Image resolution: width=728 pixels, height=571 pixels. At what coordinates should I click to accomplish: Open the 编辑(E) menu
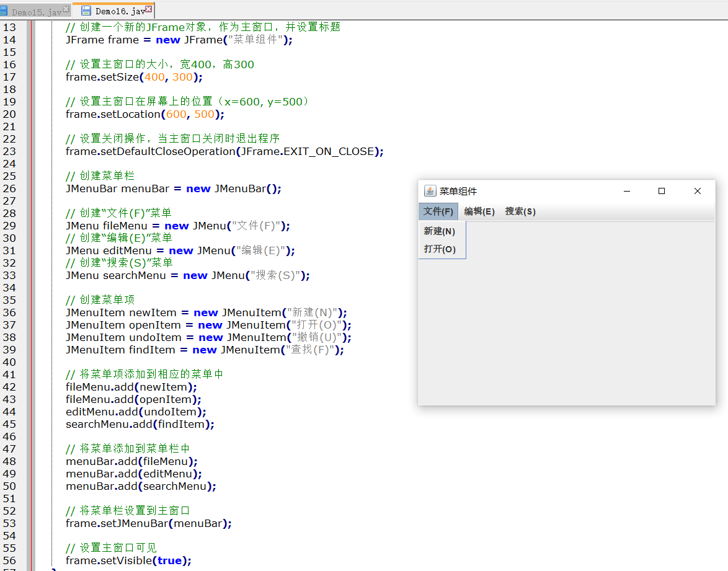(x=479, y=211)
